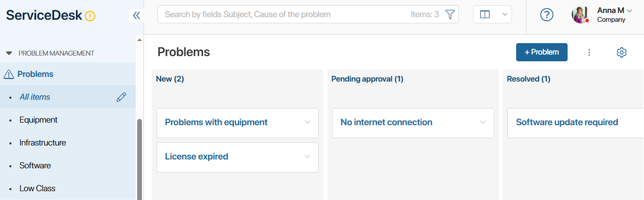Expand the License expired card chevron
This screenshot has width=644, height=200.
pyautogui.click(x=307, y=156)
